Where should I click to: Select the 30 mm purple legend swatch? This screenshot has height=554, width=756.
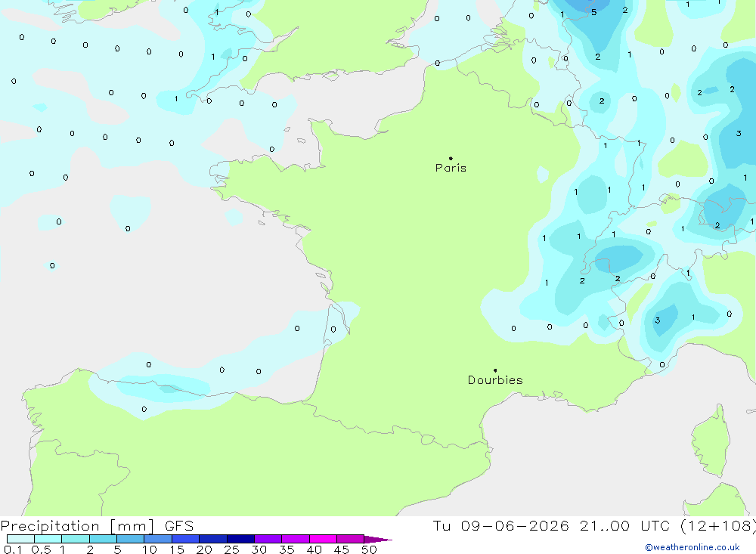pyautogui.click(x=268, y=539)
